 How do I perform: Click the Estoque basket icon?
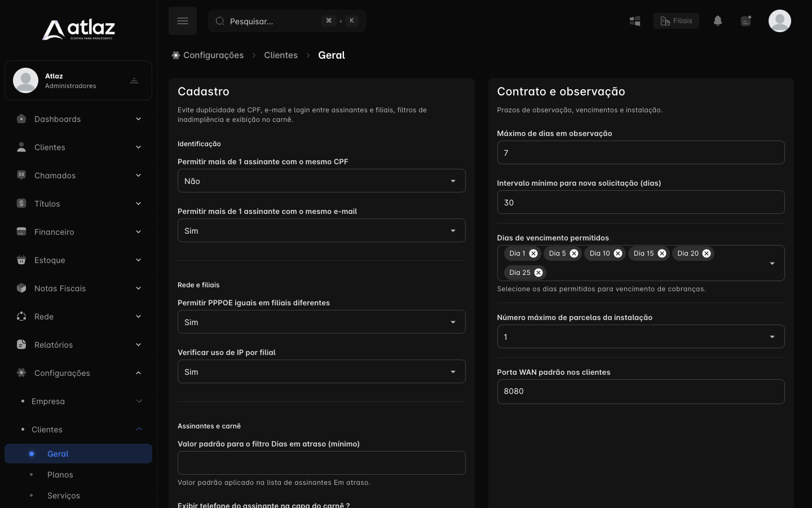point(21,260)
